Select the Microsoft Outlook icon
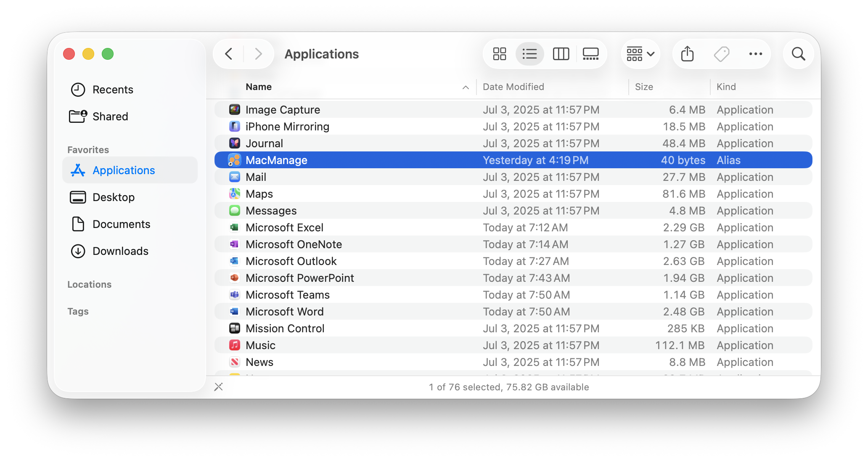 [x=235, y=261]
